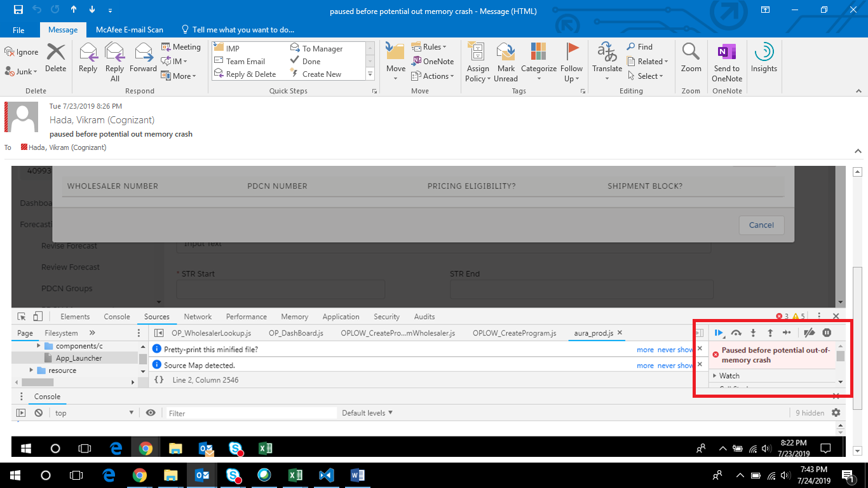Click the Zoom magnifier in the ribbon

691,58
